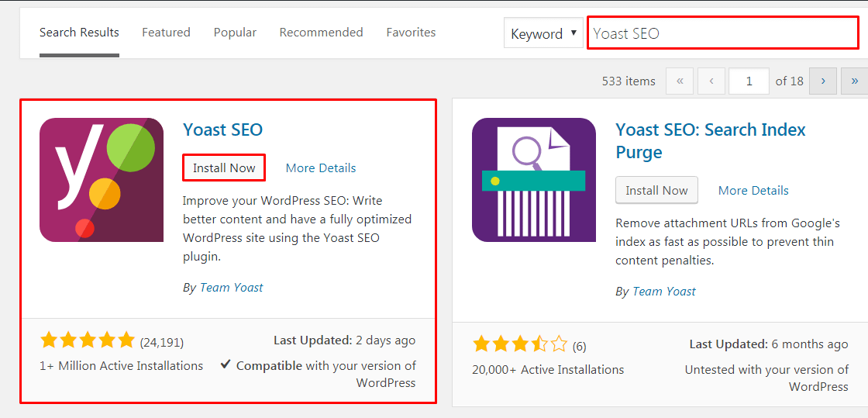Click the 533 items count text
This screenshot has width=868, height=418.
pos(629,81)
